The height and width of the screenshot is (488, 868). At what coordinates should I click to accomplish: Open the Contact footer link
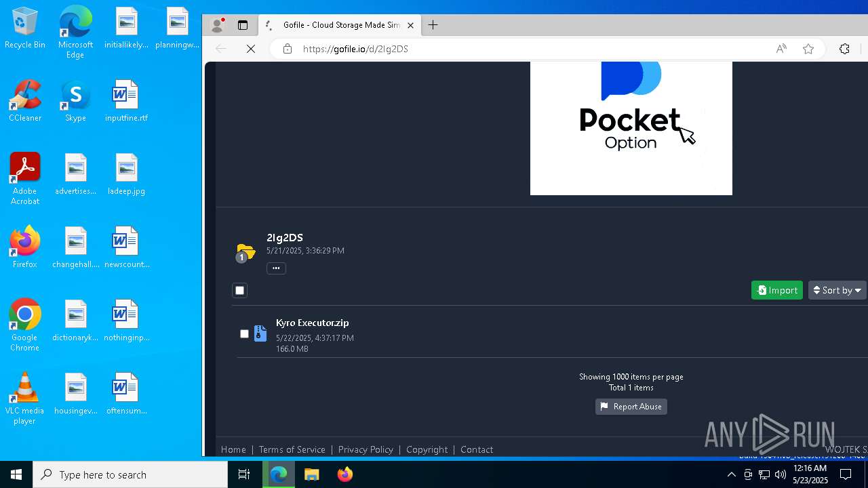click(477, 449)
